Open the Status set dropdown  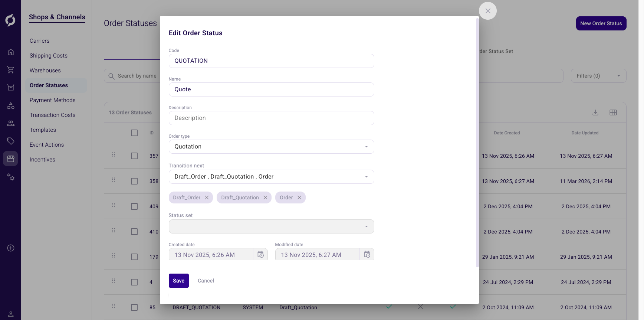coord(271,226)
